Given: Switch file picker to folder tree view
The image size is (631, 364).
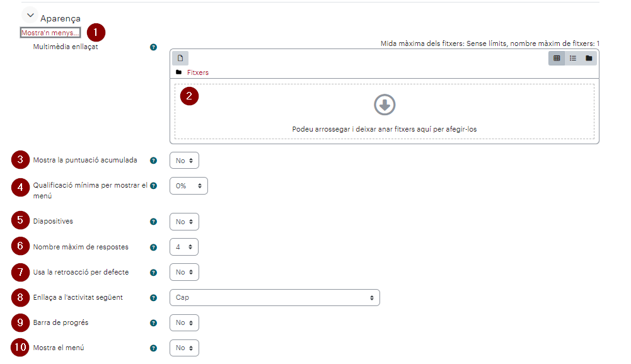Looking at the screenshot, I should (x=589, y=59).
